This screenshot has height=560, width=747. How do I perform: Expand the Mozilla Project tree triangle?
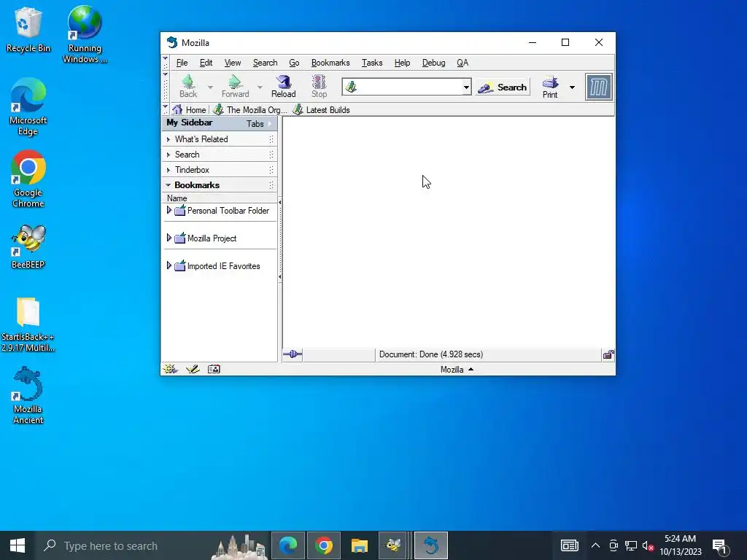(x=169, y=238)
